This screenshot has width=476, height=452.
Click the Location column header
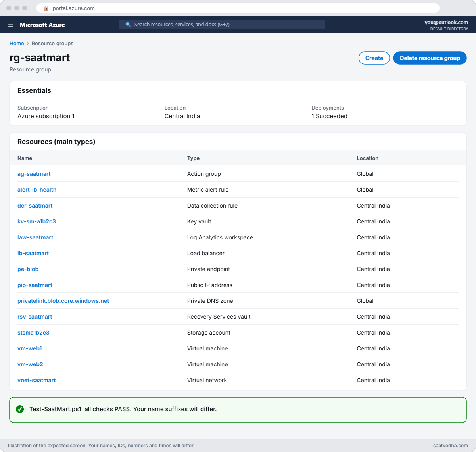[367, 158]
